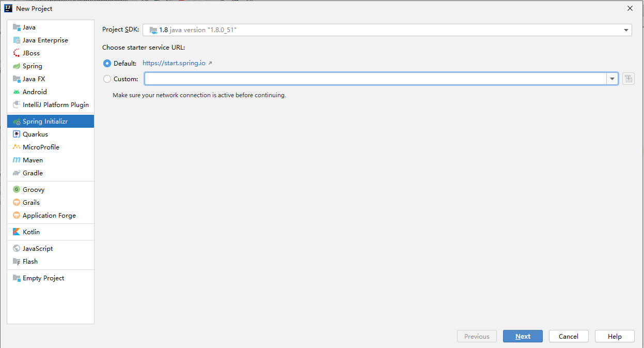Click the MicroProfile icon
Screen dimensions: 644x348
point(17,147)
